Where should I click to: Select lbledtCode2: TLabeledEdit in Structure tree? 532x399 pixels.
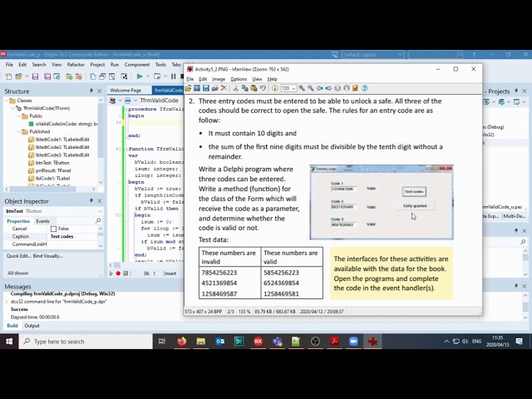point(59,147)
